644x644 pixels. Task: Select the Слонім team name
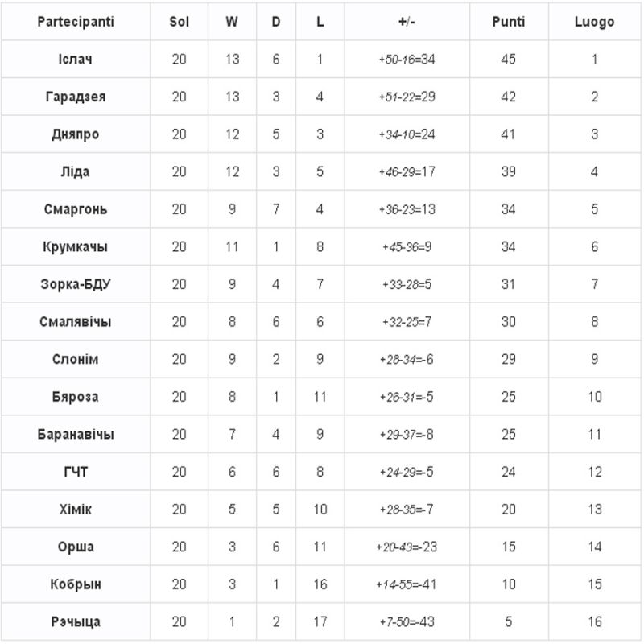tap(76, 359)
